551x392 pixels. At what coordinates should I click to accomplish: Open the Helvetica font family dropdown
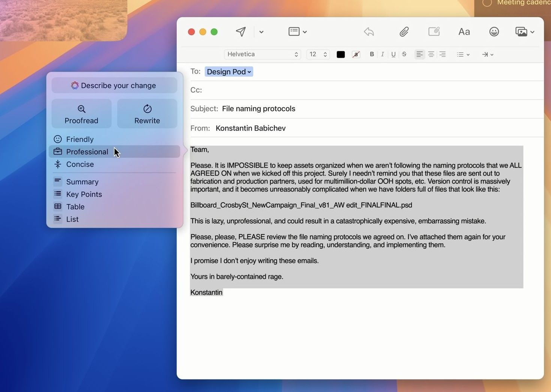pos(262,54)
